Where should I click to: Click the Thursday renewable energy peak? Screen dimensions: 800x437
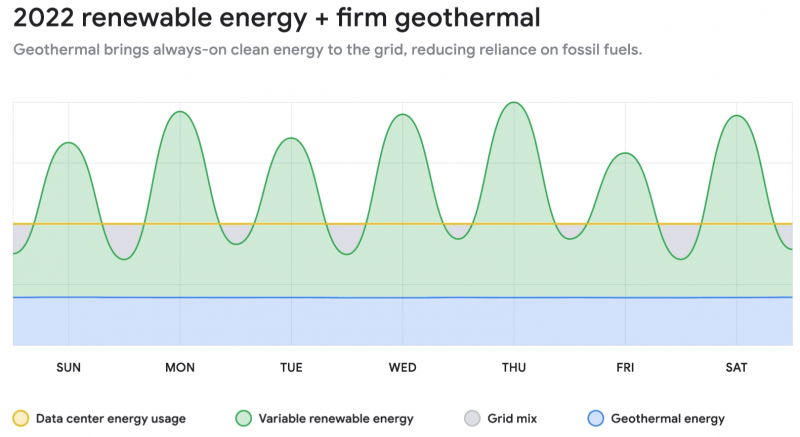click(x=513, y=103)
